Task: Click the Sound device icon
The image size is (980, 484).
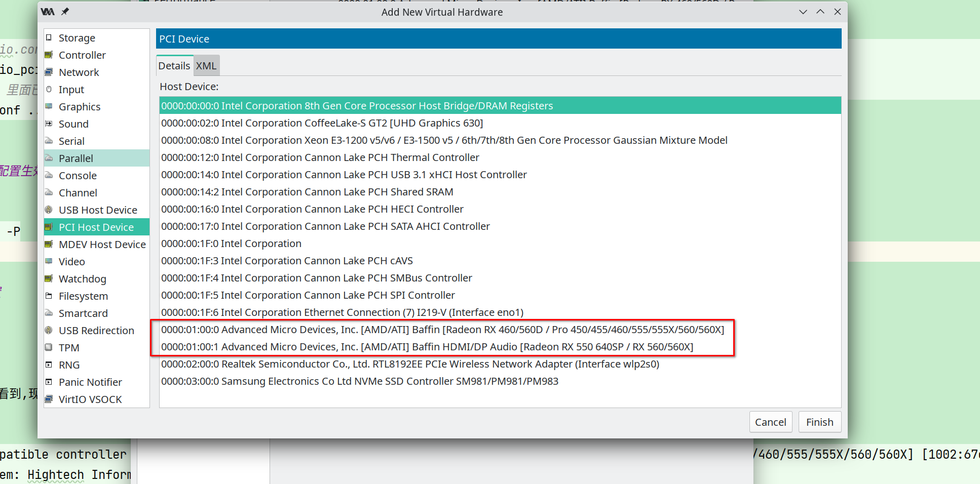Action: pyautogui.click(x=49, y=124)
